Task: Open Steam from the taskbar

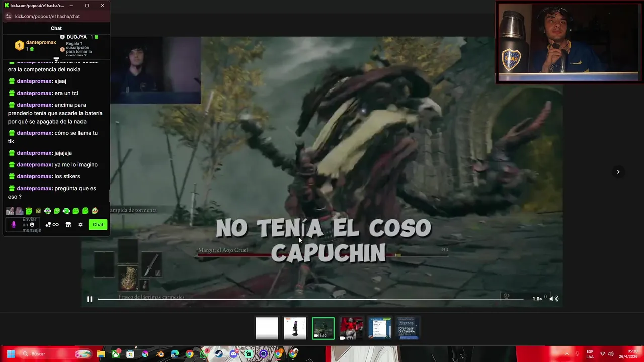Action: coord(219,354)
